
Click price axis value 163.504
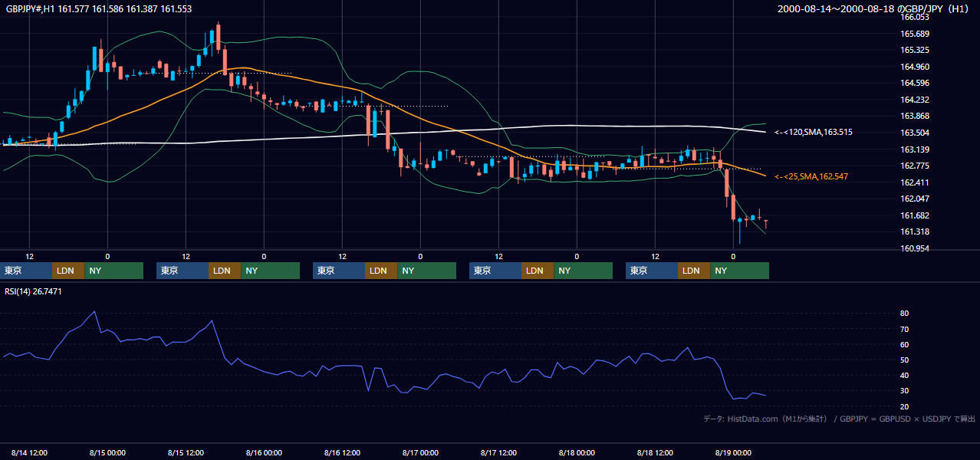point(915,133)
